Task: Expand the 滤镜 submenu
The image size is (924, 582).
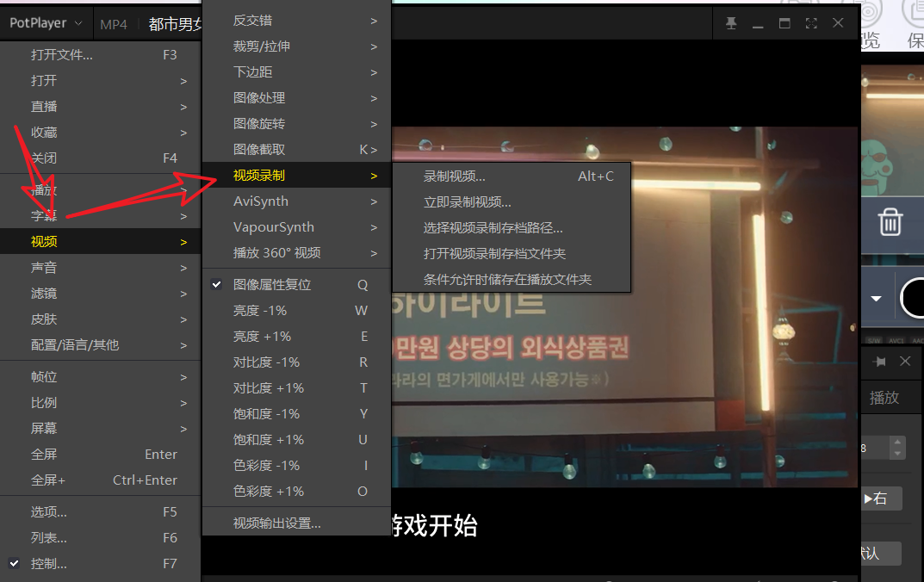Action: point(44,294)
